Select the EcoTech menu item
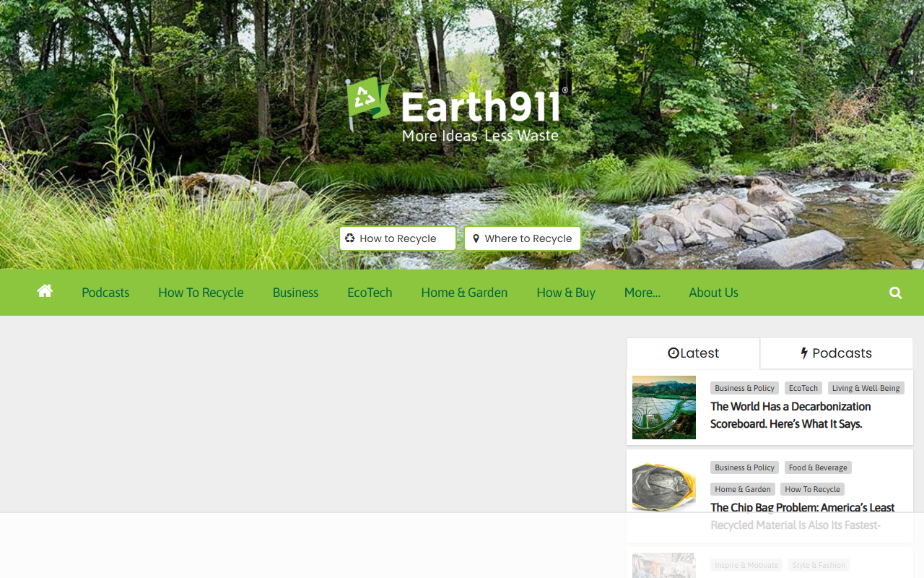The image size is (924, 578). click(x=370, y=293)
